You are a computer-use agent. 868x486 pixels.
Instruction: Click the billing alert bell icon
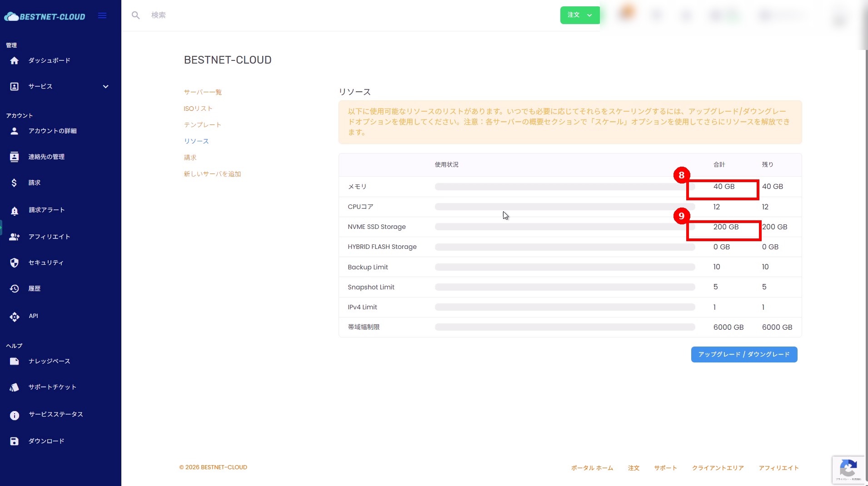pos(15,210)
